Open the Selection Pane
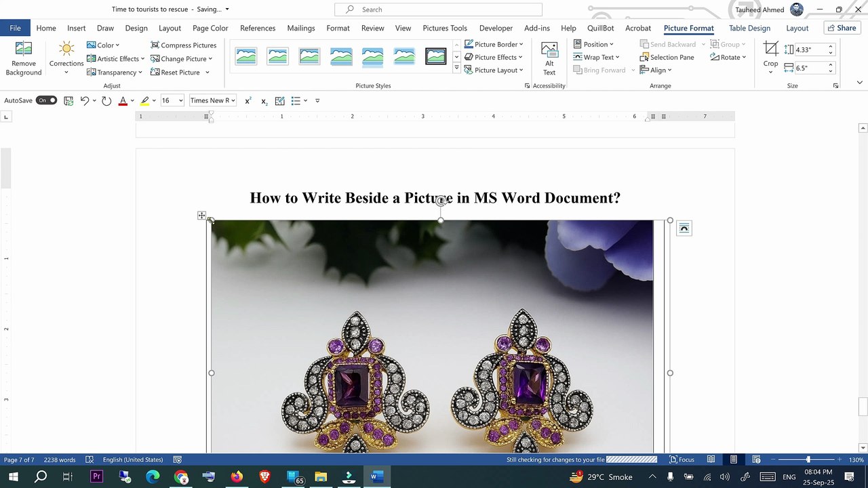The image size is (868, 488). click(667, 57)
